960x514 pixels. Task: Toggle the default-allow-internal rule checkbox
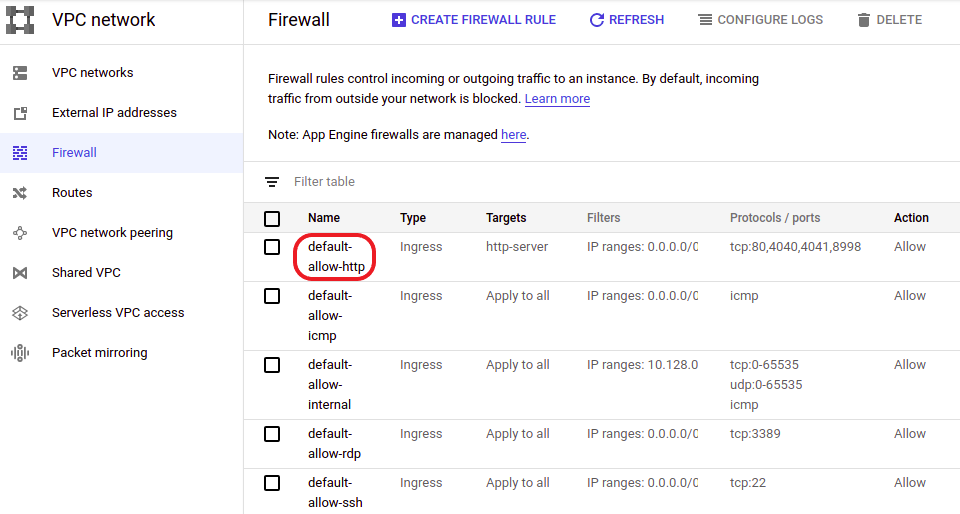[x=272, y=365]
